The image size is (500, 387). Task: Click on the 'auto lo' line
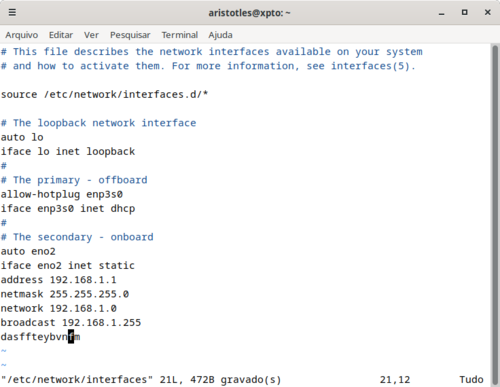coord(22,137)
